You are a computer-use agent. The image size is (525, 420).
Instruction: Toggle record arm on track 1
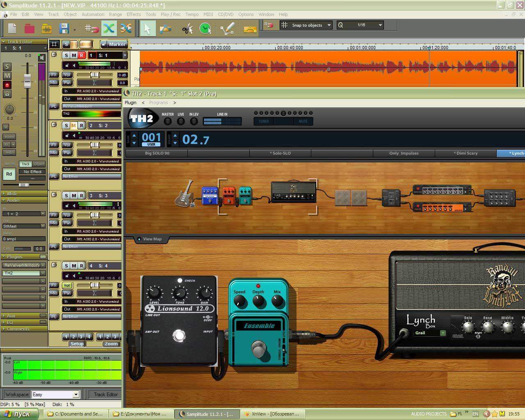(x=81, y=55)
